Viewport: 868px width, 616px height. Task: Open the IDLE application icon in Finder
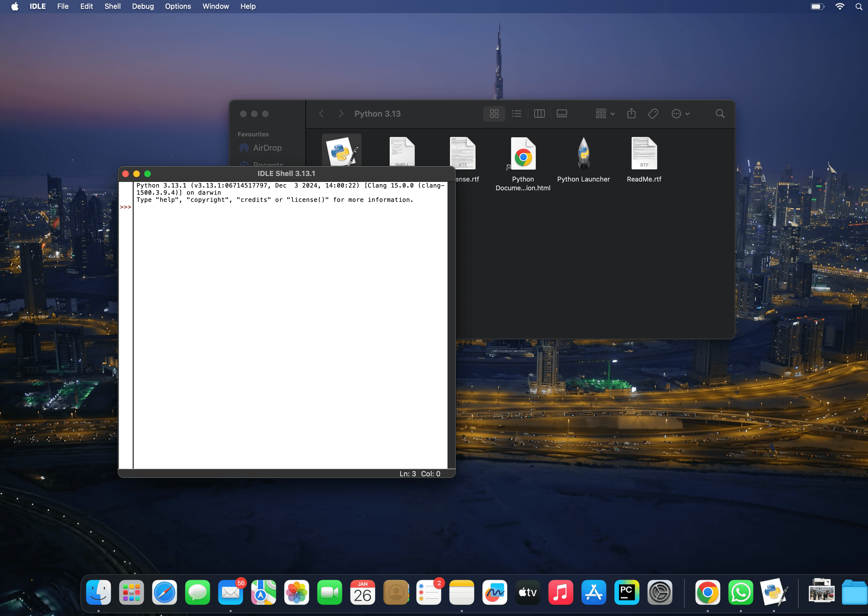[342, 151]
